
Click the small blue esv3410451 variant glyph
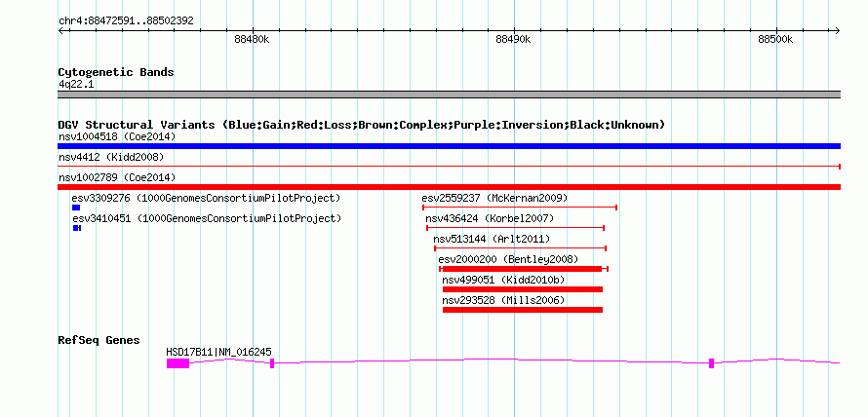77,228
